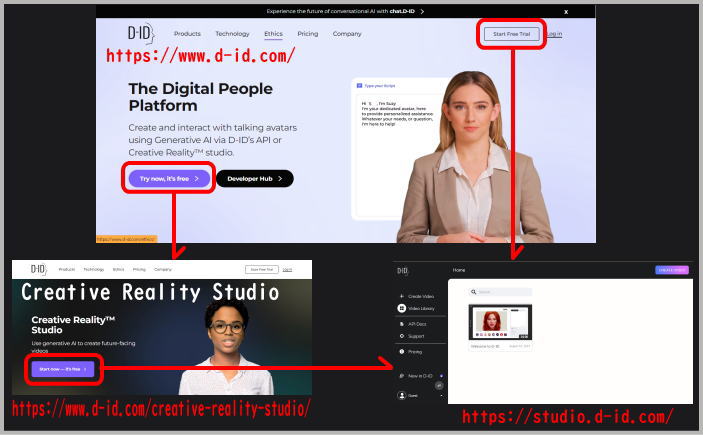Open Pricing in studio sidebar

click(416, 352)
